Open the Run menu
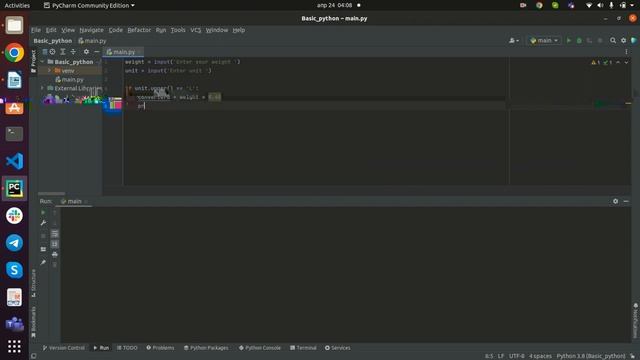 pos(161,30)
